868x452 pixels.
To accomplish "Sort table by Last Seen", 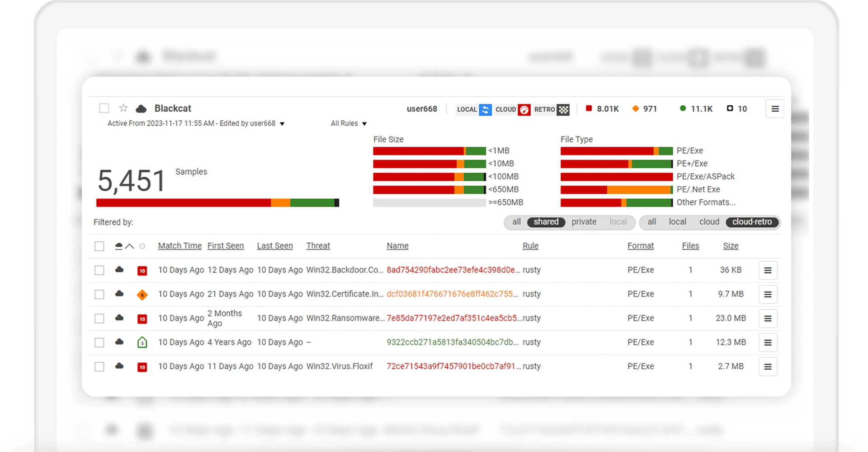I will 275,246.
